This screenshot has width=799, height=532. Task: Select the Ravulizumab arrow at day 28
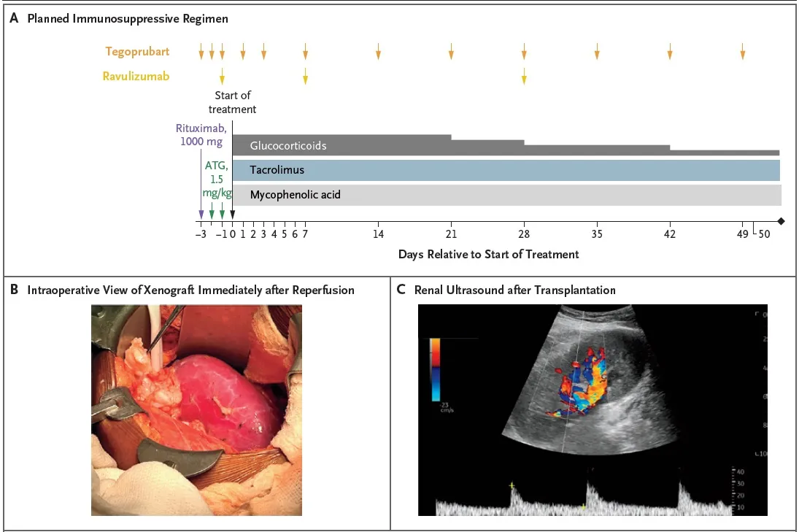524,75
